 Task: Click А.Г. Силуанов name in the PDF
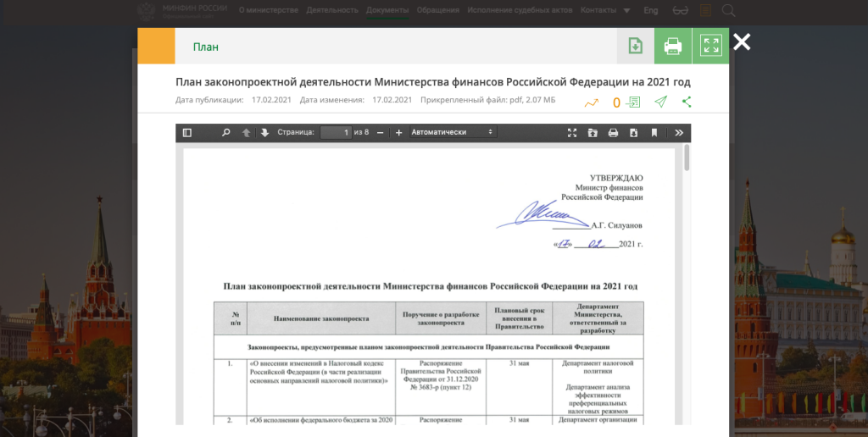pyautogui.click(x=617, y=225)
